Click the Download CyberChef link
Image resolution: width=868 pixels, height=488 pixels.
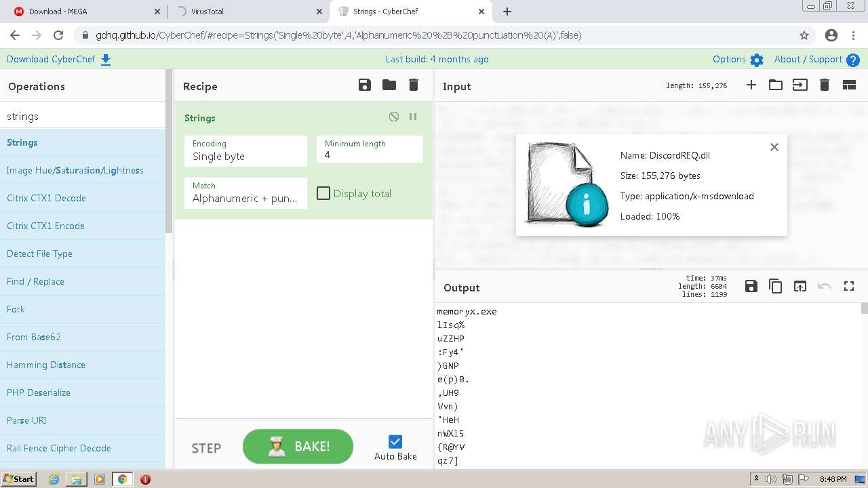tap(59, 60)
